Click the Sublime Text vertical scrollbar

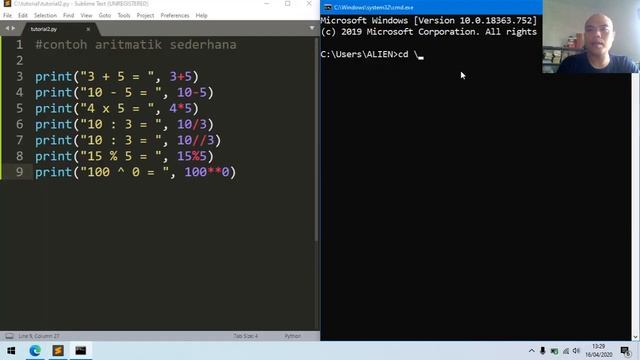(316, 139)
